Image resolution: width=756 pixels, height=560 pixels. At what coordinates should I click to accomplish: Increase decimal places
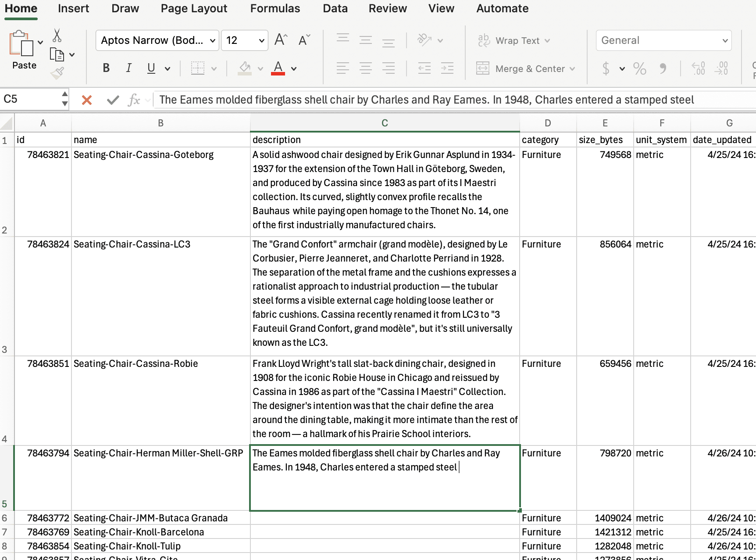[698, 68]
